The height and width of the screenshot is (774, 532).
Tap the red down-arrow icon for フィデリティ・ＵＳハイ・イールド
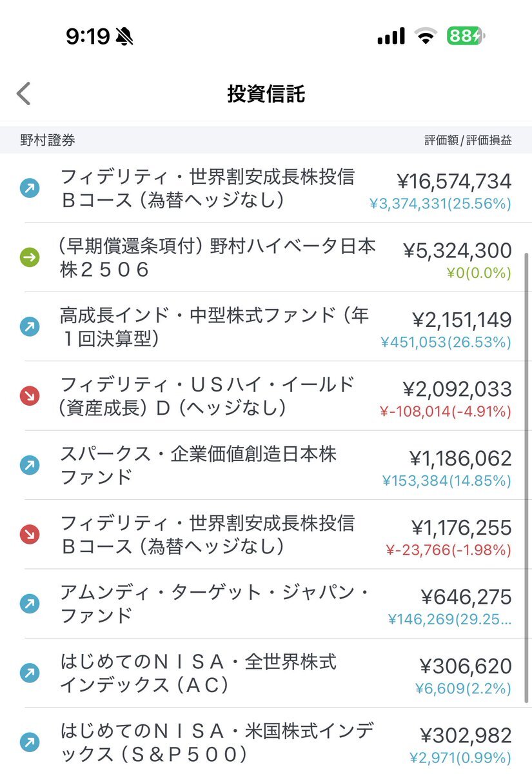tap(30, 396)
